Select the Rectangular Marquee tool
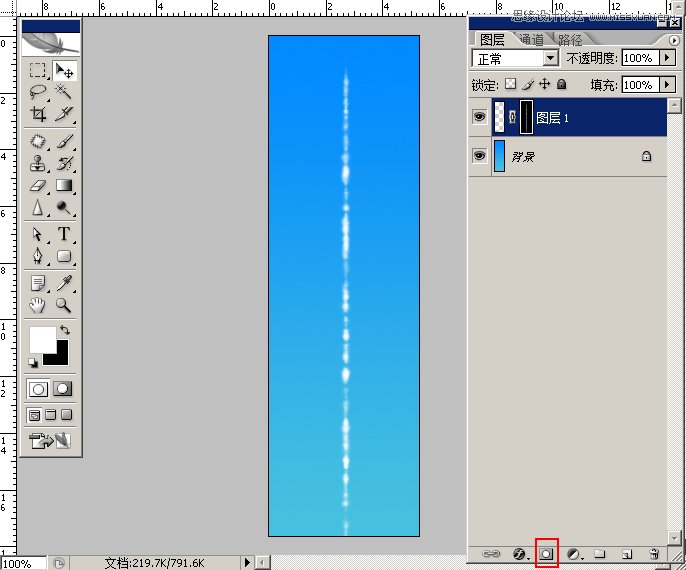Viewport: 686px width, 570px height. pyautogui.click(x=38, y=70)
